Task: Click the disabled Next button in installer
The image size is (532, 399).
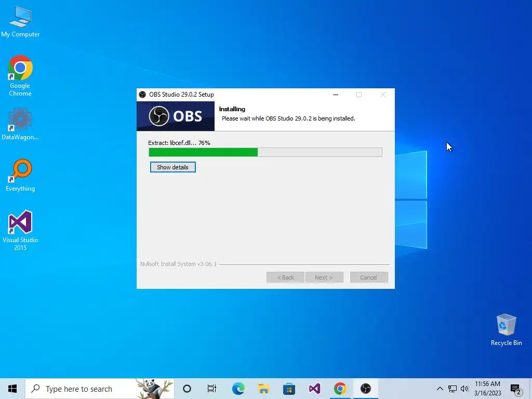Action: click(324, 277)
